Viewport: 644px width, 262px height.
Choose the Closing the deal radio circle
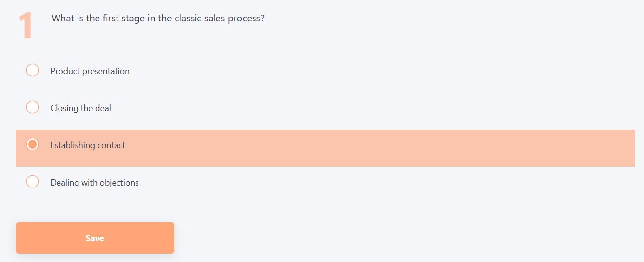[32, 108]
